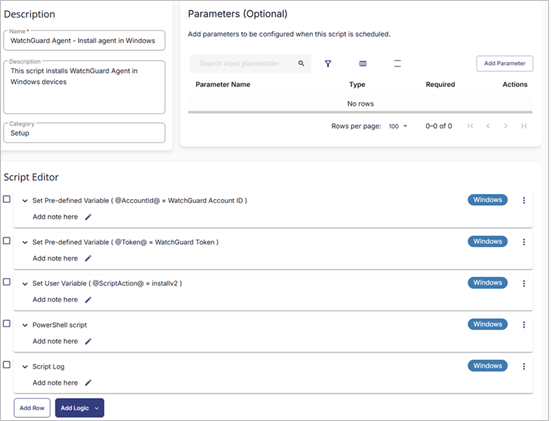Click the columns view icon in Parameters
Screen dimensions: 551x421
(x=363, y=64)
